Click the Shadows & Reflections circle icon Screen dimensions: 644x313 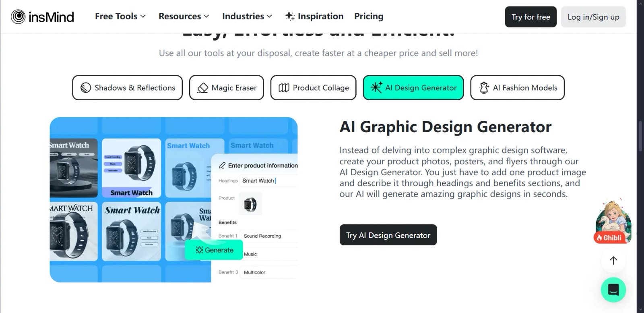(x=85, y=88)
